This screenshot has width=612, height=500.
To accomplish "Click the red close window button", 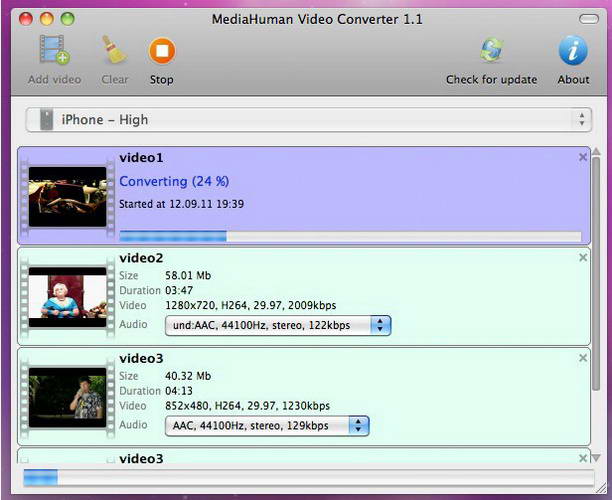I will pos(26,19).
